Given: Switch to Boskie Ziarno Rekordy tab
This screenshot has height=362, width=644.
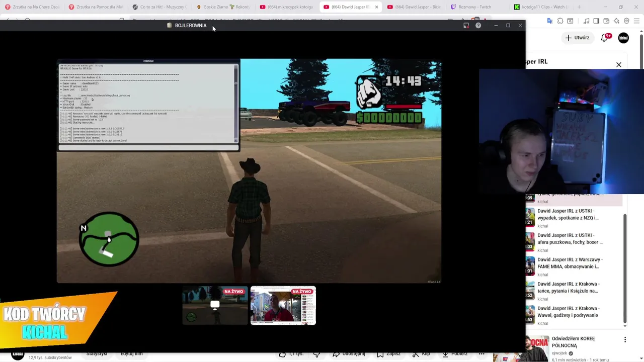Looking at the screenshot, I should [223, 7].
